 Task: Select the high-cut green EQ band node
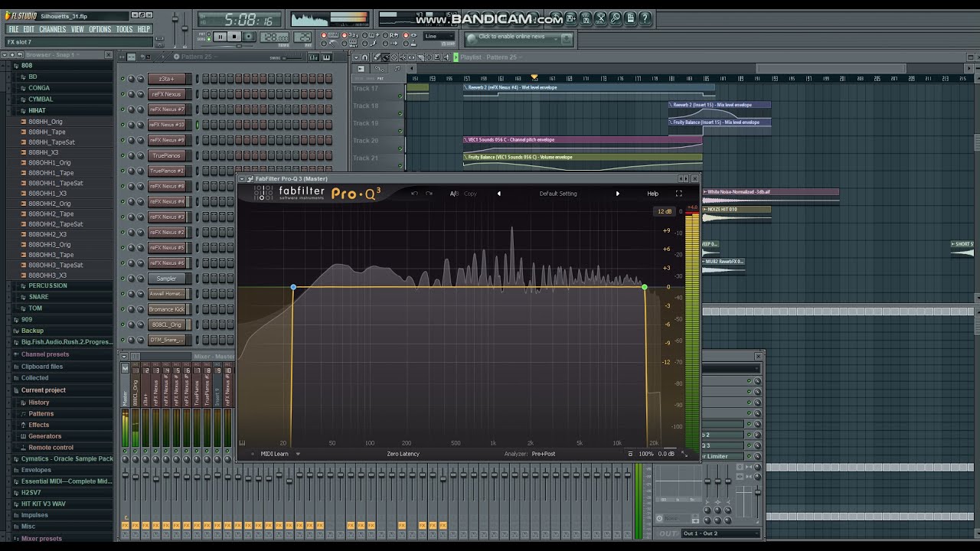[x=644, y=287]
